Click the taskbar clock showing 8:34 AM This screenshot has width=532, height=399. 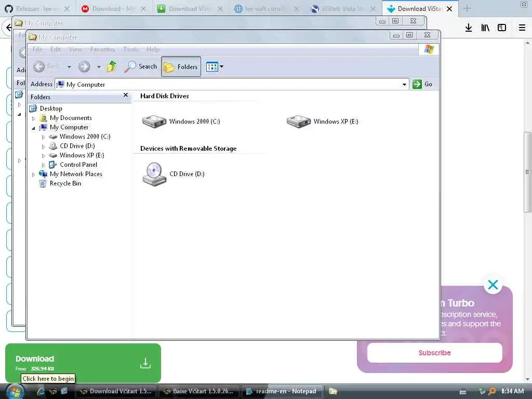(513, 391)
